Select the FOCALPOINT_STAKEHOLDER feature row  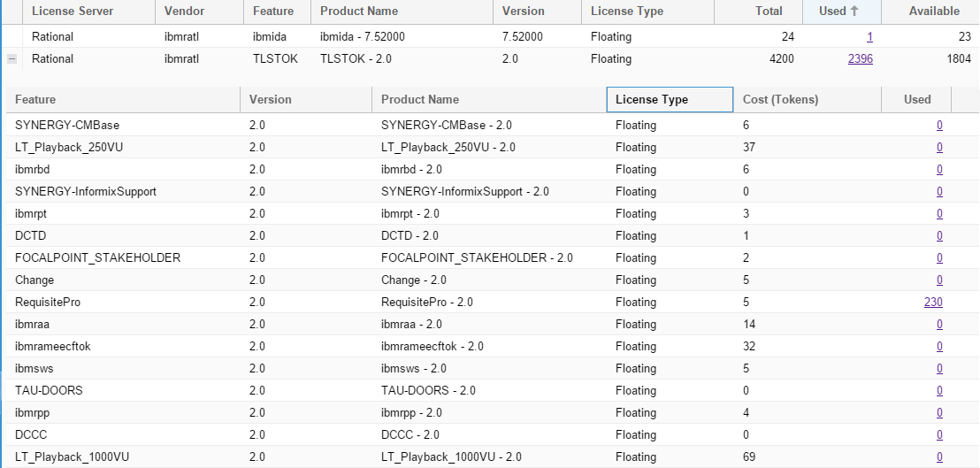97,258
